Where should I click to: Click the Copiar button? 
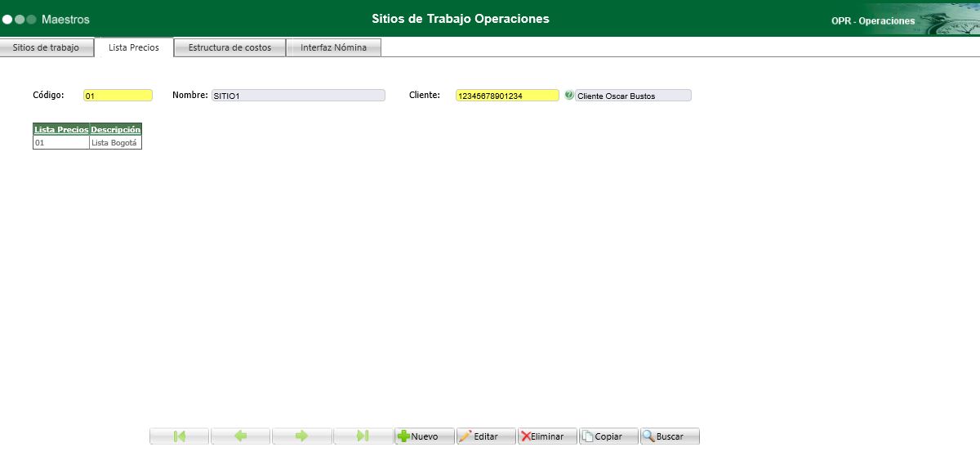pos(608,436)
